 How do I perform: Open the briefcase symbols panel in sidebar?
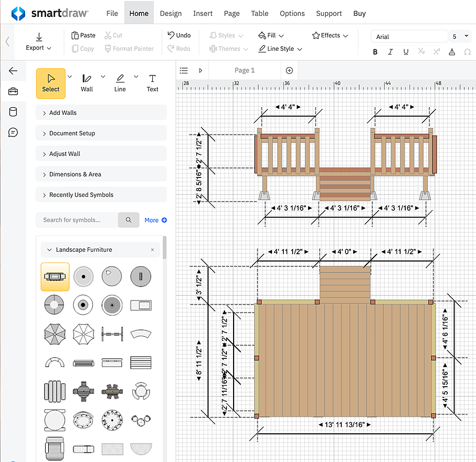pyautogui.click(x=13, y=92)
